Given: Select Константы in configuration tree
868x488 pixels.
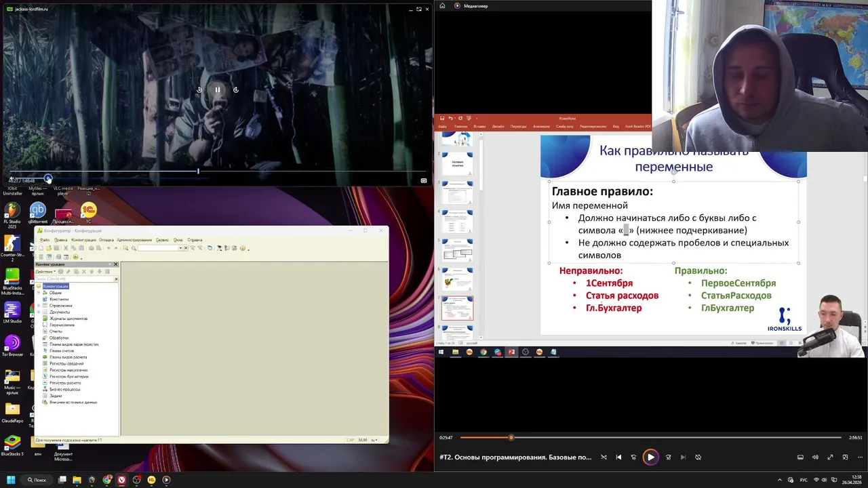Looking at the screenshot, I should click(59, 299).
